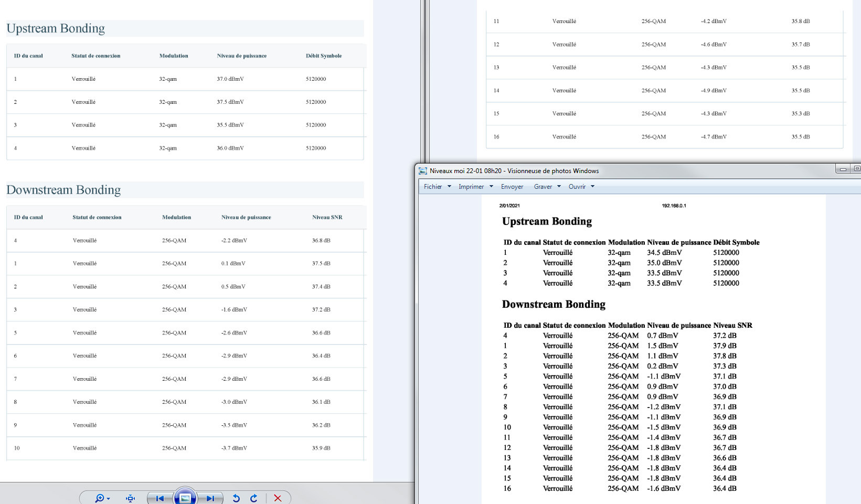Image resolution: width=861 pixels, height=504 pixels.
Task: Delete the photo with red X
Action: click(x=278, y=498)
